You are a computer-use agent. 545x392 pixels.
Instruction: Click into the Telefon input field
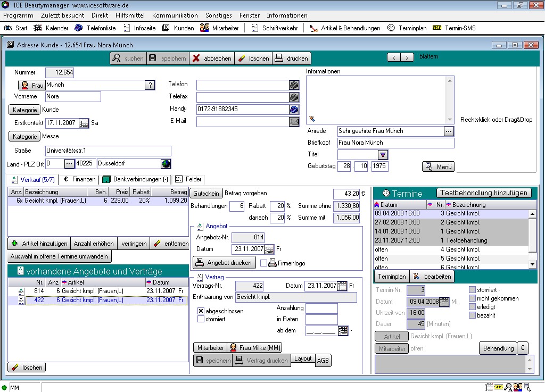[x=242, y=85]
